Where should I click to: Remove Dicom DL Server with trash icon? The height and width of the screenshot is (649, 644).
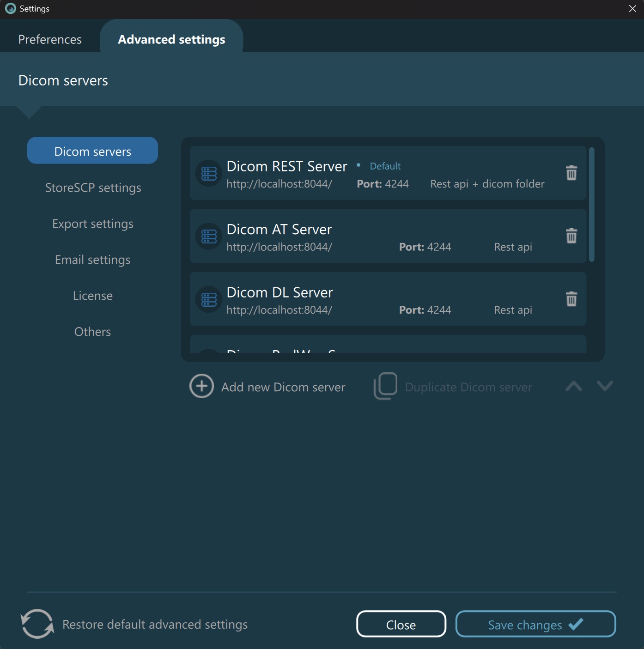click(x=571, y=299)
